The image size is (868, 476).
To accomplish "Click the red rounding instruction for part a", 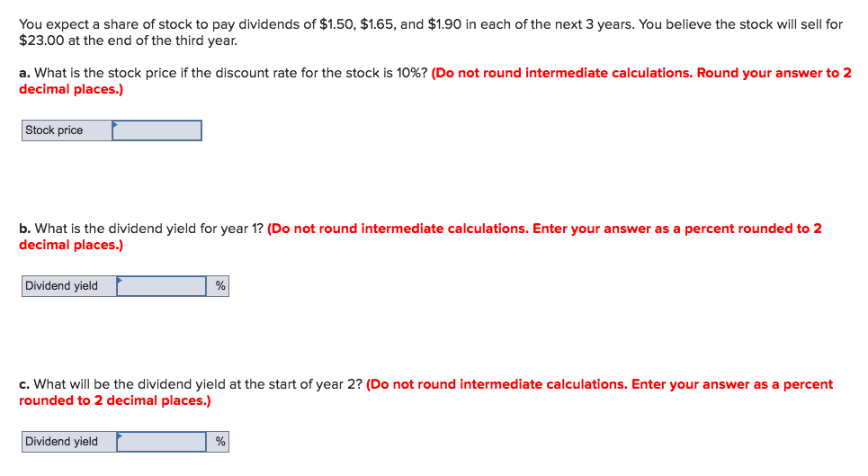I will tap(435, 81).
